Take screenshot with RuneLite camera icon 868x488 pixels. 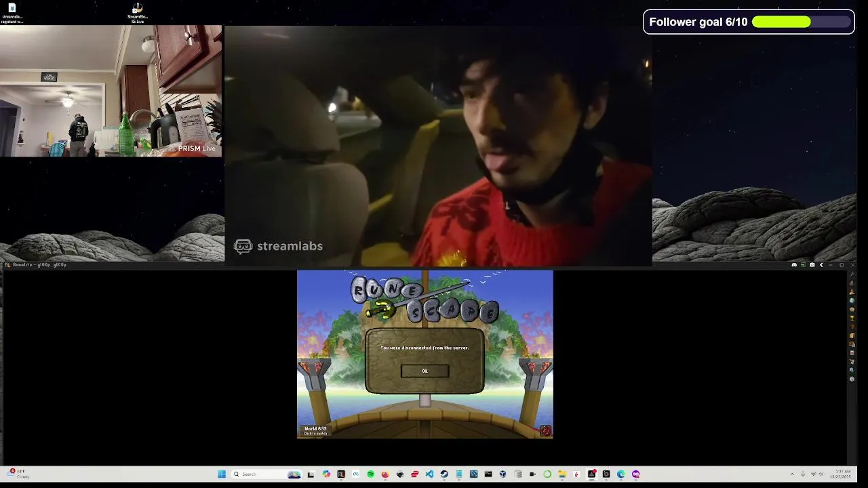click(812, 265)
